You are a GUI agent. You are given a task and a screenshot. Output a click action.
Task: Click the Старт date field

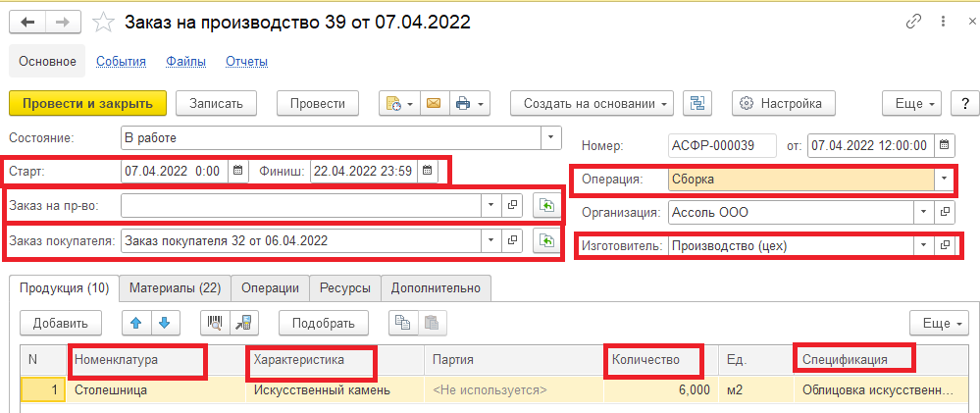175,171
